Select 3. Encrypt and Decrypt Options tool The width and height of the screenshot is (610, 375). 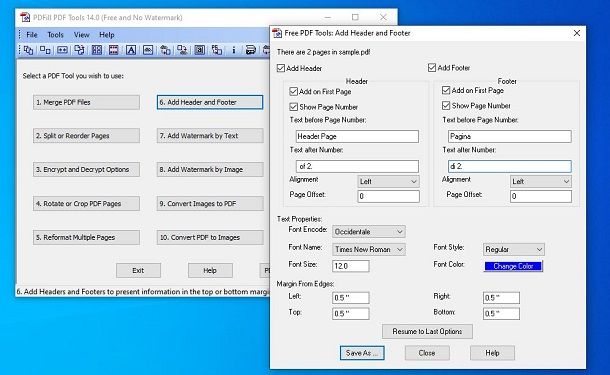click(86, 170)
